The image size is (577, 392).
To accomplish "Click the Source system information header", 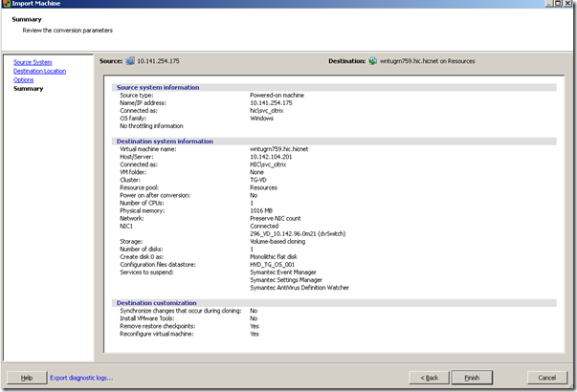I will (157, 87).
